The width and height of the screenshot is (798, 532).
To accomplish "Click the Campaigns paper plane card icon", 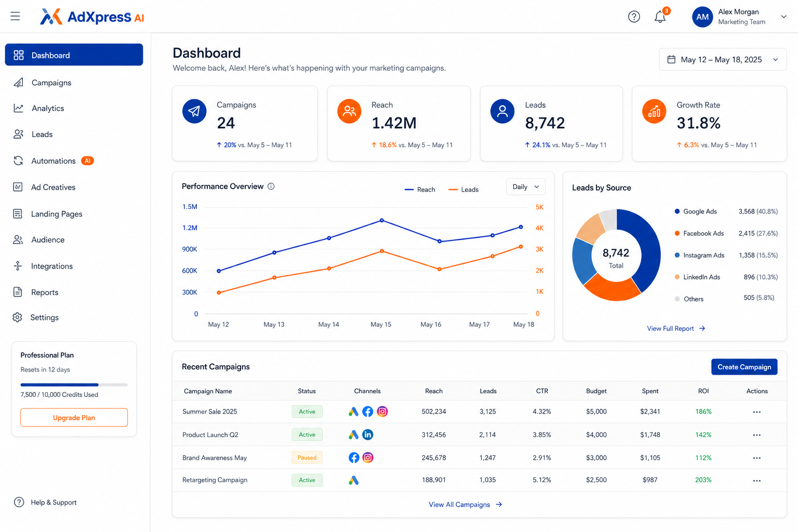I will point(194,111).
